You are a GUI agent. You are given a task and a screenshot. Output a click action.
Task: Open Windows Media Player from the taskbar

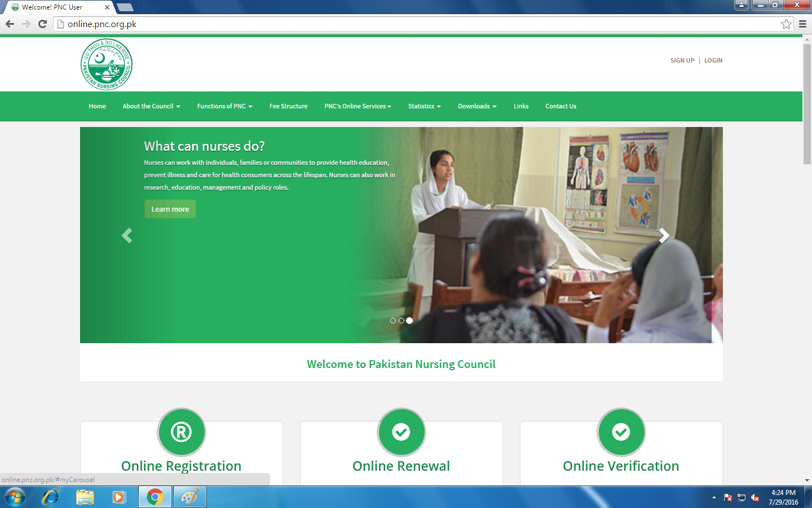119,497
